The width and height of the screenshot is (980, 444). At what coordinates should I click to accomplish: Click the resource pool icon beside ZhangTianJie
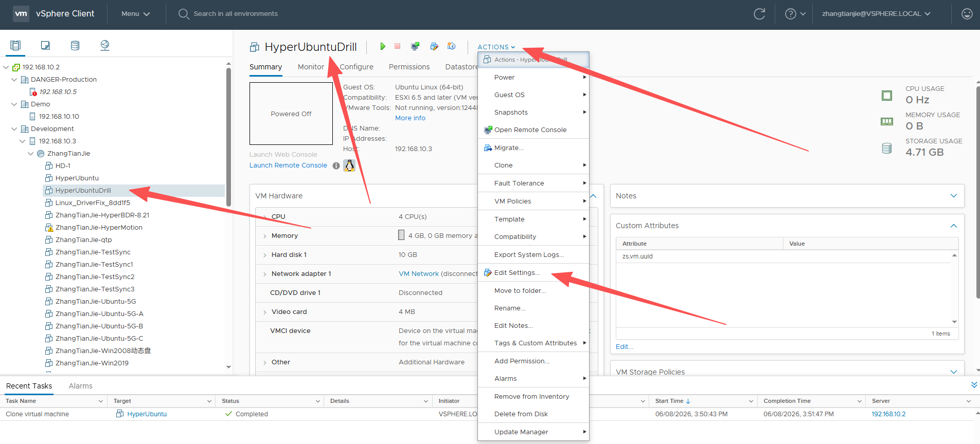click(41, 154)
